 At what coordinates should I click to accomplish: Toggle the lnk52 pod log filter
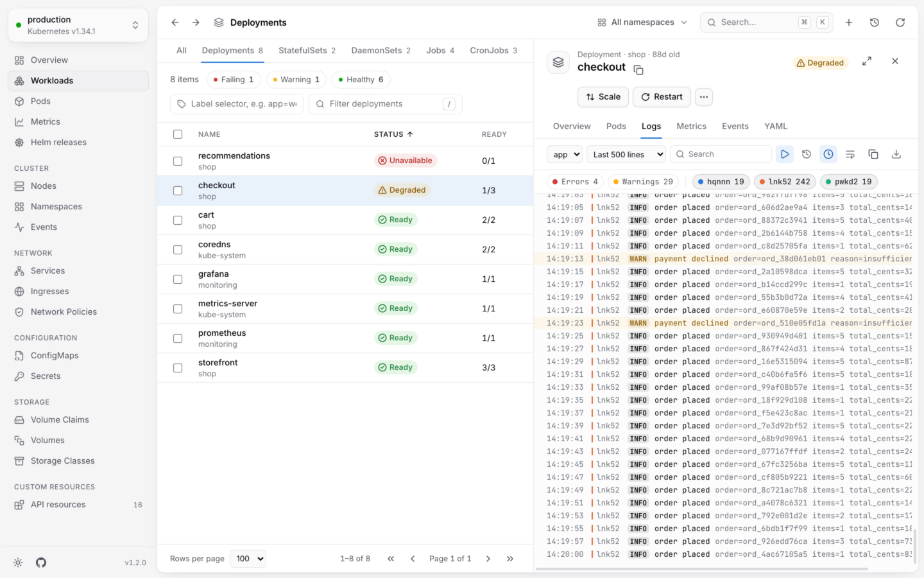(x=784, y=182)
